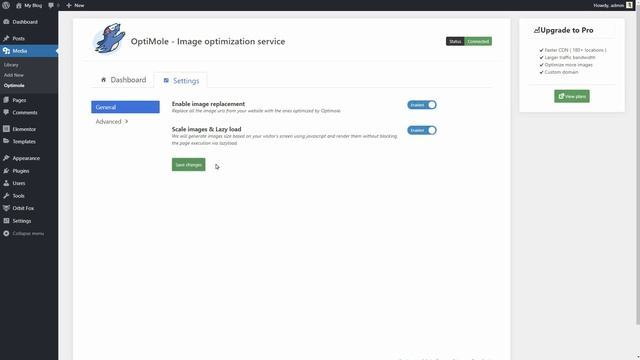This screenshot has width=640, height=360.
Task: Click the Templates folder icon
Action: point(6,141)
